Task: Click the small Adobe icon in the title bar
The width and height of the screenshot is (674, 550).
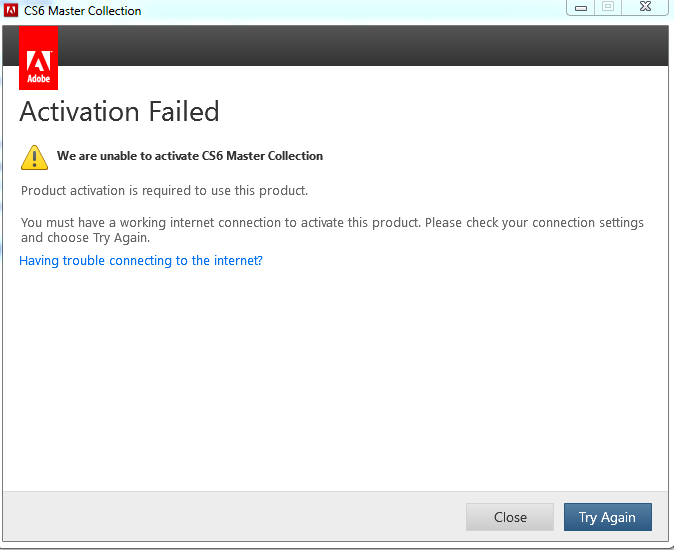Action: point(11,11)
